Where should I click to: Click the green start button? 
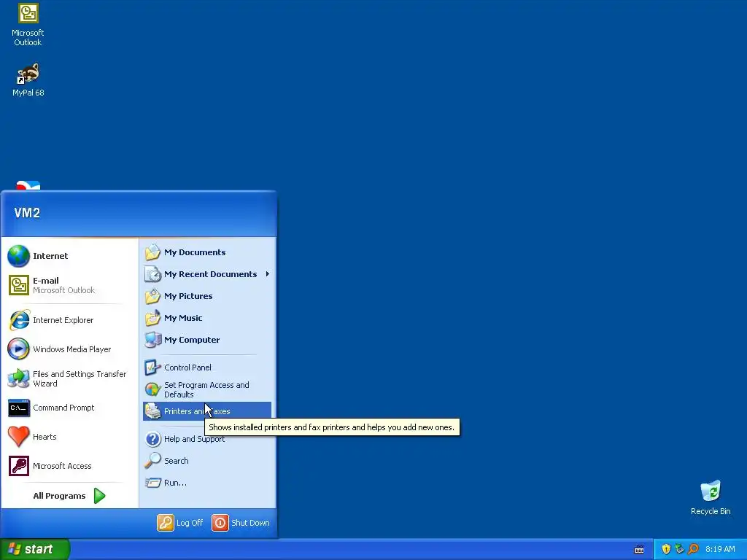pyautogui.click(x=35, y=549)
